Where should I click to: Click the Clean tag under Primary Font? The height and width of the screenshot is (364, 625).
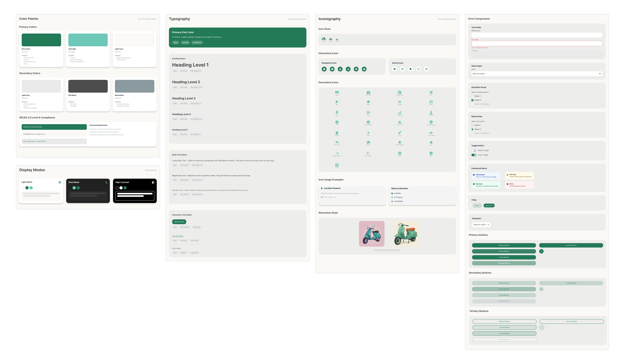(176, 42)
